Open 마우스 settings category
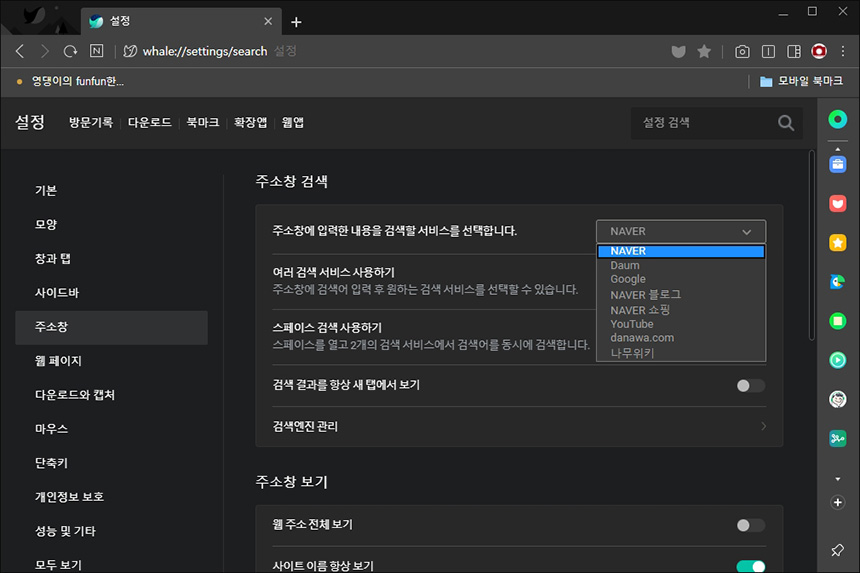Viewport: 860px width, 573px height. click(111, 429)
